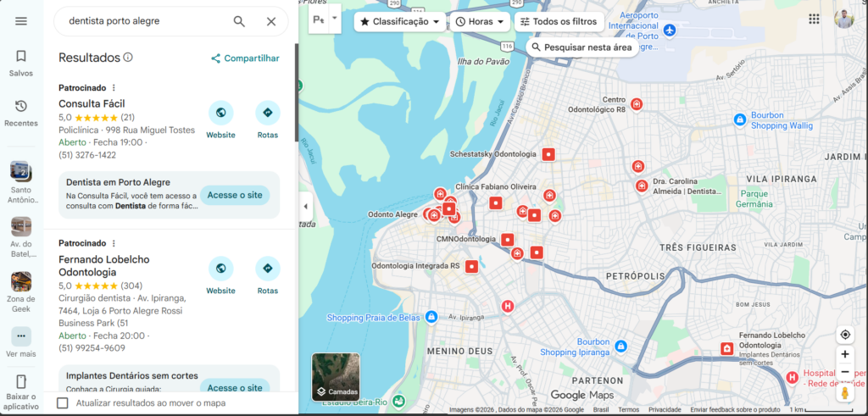Click phone number (51) 3276-1422
Screen dimensions: 868x416
(x=87, y=155)
